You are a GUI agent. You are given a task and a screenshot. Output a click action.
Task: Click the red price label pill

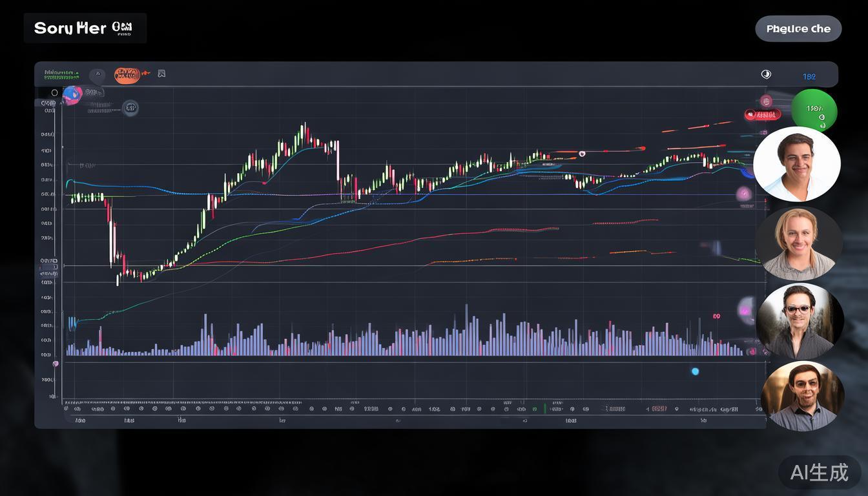763,115
